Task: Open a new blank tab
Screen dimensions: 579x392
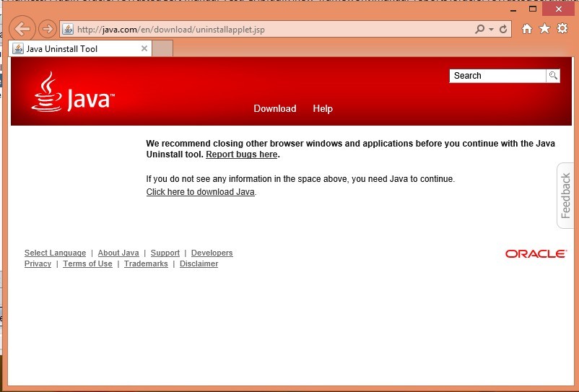Action: pos(162,48)
